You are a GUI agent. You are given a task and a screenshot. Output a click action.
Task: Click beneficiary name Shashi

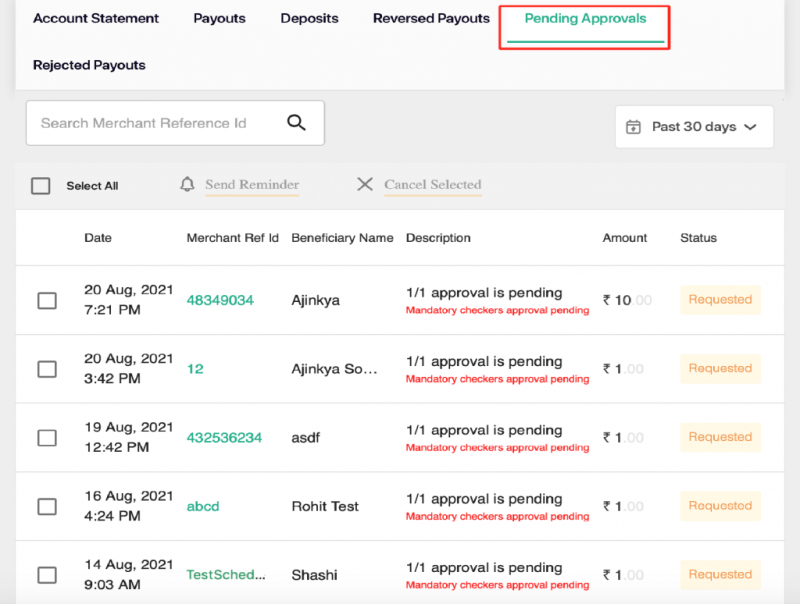coord(314,575)
